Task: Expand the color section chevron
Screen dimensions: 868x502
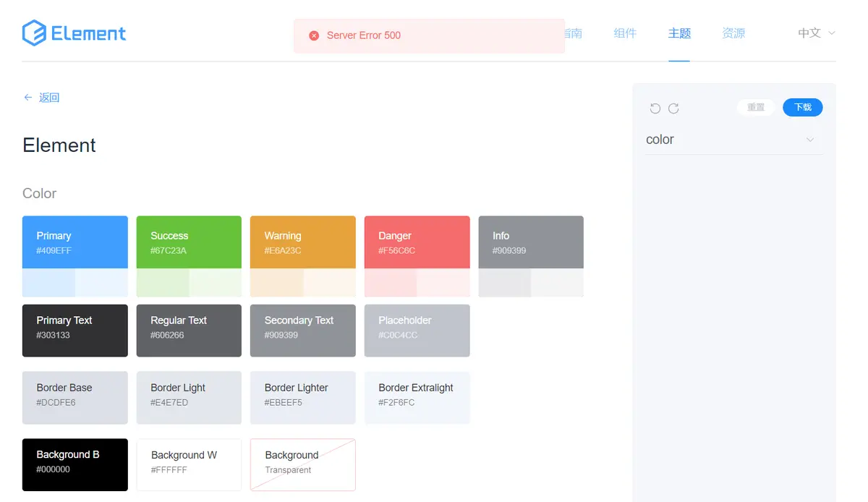Action: (810, 140)
